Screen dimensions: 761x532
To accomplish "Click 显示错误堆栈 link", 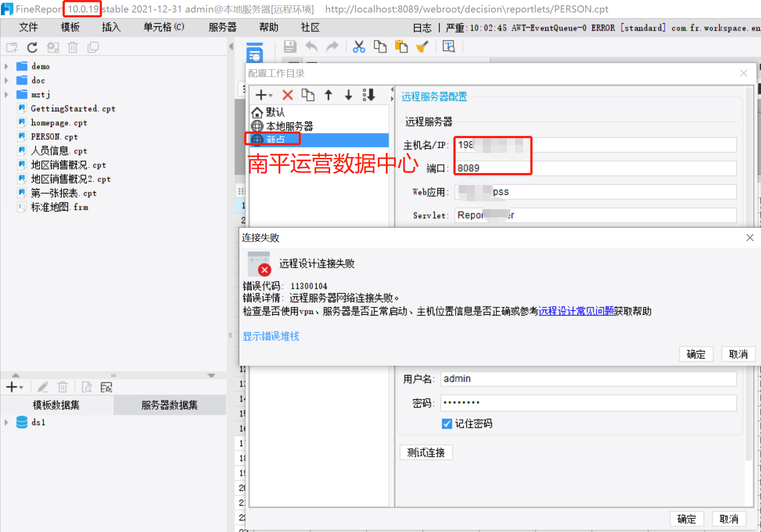I will point(271,336).
